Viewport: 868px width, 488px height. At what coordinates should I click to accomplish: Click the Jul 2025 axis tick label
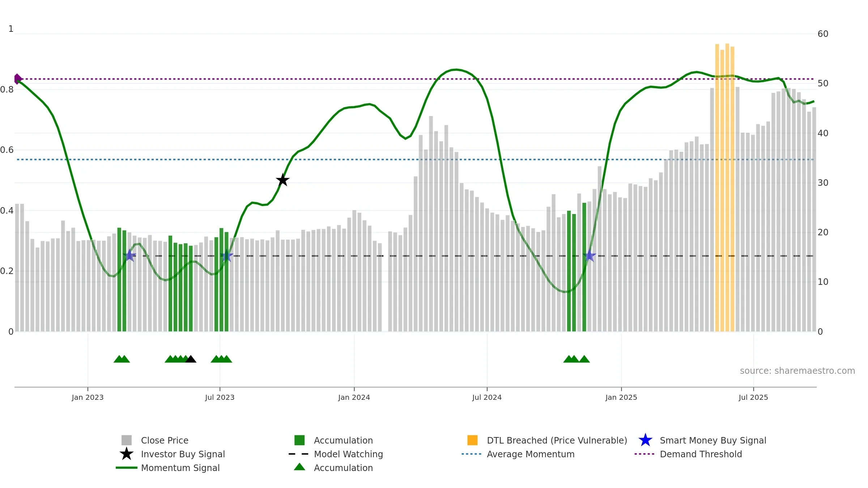pos(753,397)
